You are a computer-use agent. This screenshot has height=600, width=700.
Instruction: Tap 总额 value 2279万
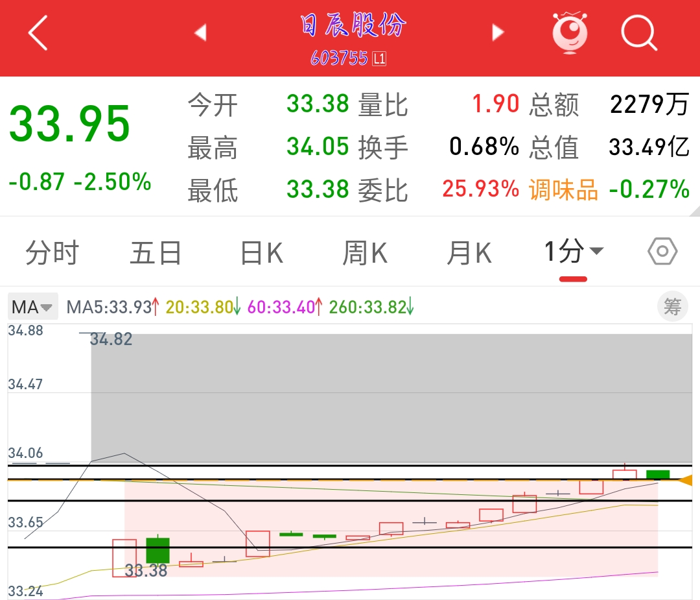[649, 104]
